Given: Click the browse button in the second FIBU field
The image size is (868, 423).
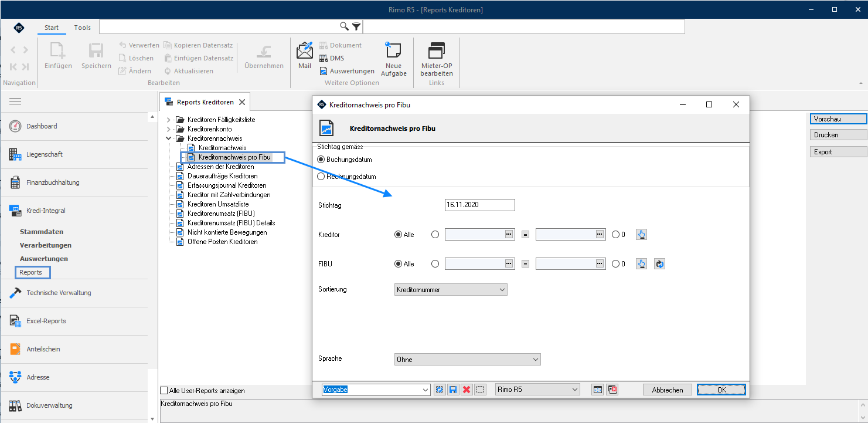Looking at the screenshot, I should (600, 263).
